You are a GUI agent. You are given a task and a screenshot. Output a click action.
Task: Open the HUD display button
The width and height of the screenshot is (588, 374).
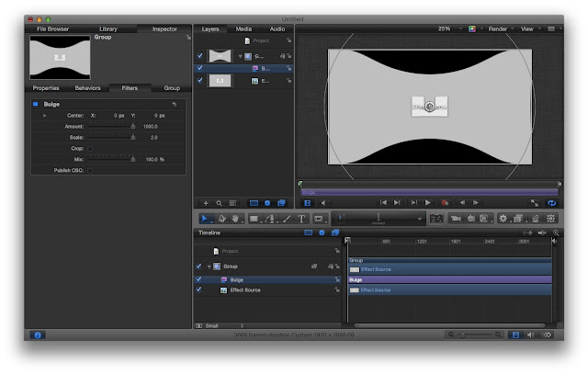(436, 219)
